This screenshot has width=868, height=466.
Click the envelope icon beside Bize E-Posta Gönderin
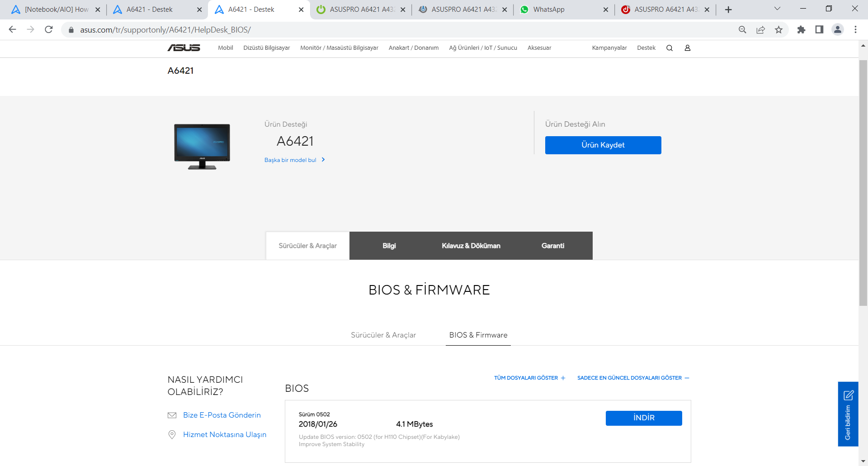pos(172,415)
